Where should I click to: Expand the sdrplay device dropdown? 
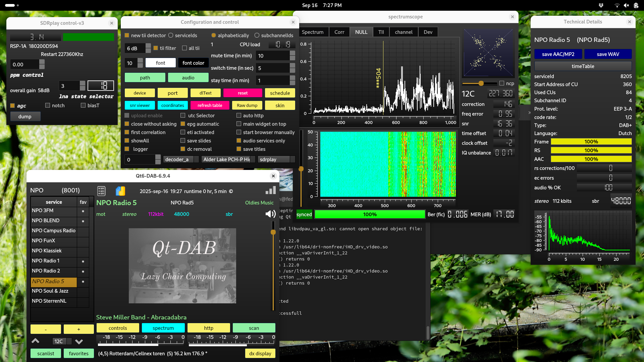point(276,160)
